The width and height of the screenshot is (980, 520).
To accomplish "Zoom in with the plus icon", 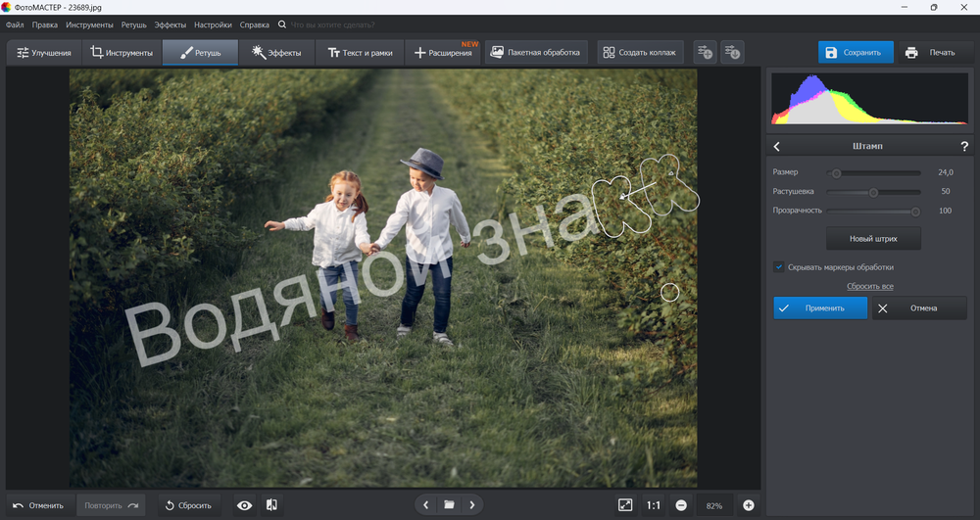I will pos(748,505).
